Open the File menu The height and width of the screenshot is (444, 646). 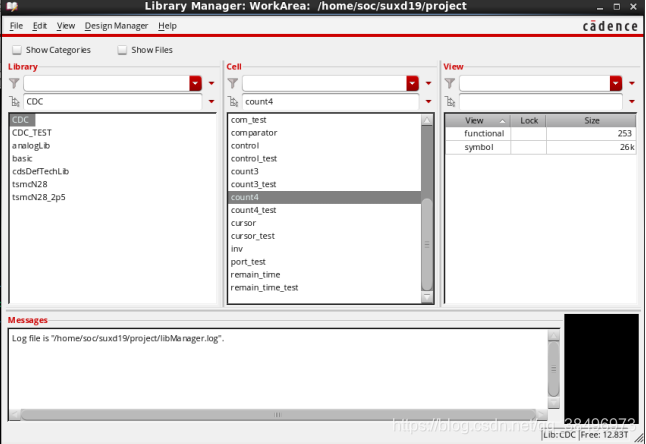coord(16,25)
